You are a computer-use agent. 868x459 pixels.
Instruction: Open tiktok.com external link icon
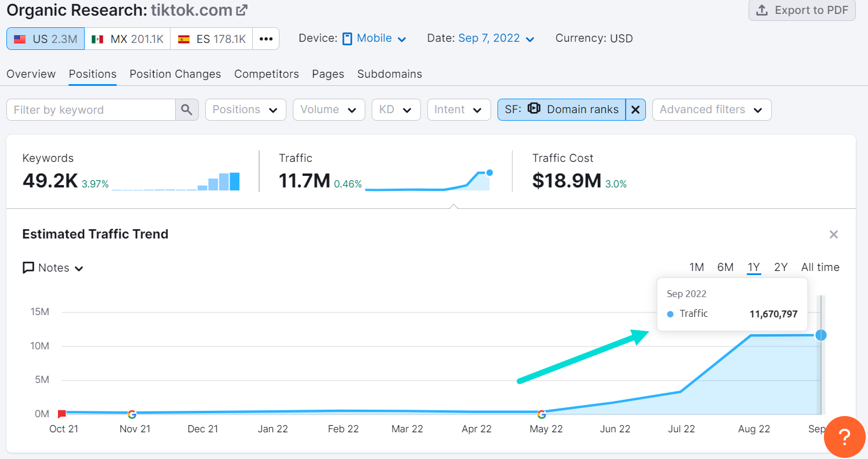[x=242, y=10]
